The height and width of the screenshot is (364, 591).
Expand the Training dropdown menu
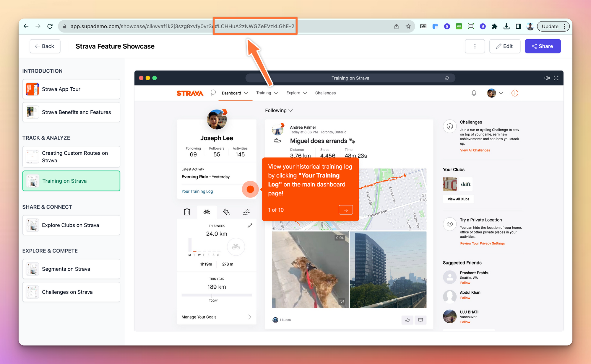click(x=267, y=93)
